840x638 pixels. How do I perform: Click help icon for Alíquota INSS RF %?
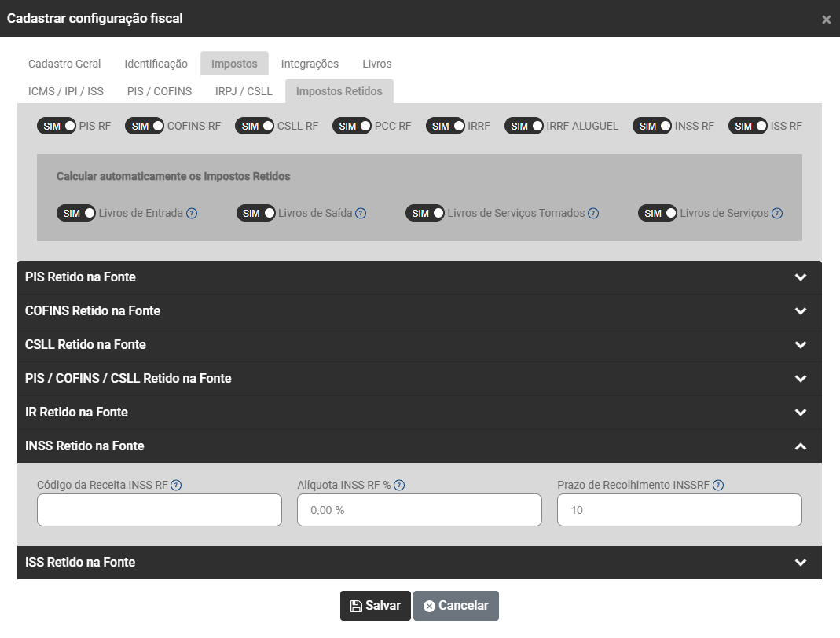[x=399, y=485]
